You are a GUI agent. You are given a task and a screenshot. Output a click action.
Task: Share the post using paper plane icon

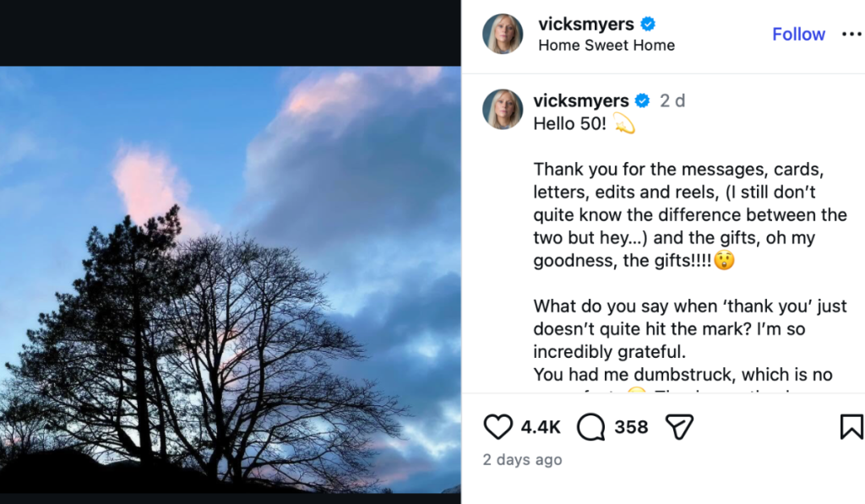click(679, 427)
